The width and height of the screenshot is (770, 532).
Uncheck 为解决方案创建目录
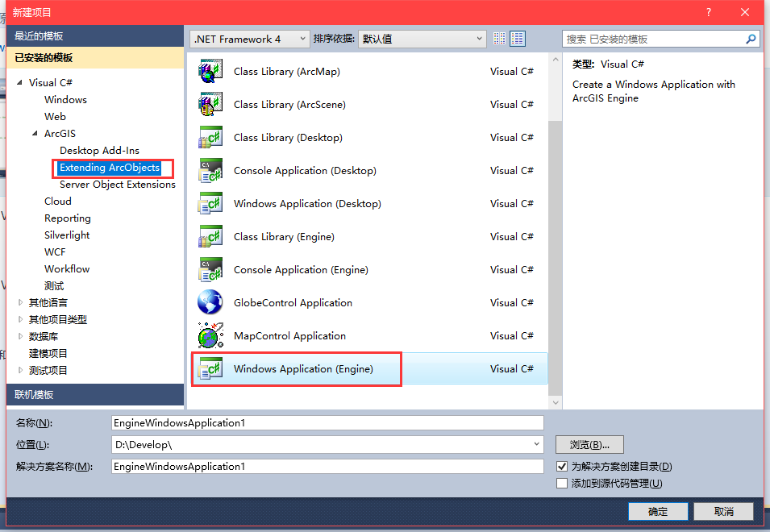tap(559, 466)
